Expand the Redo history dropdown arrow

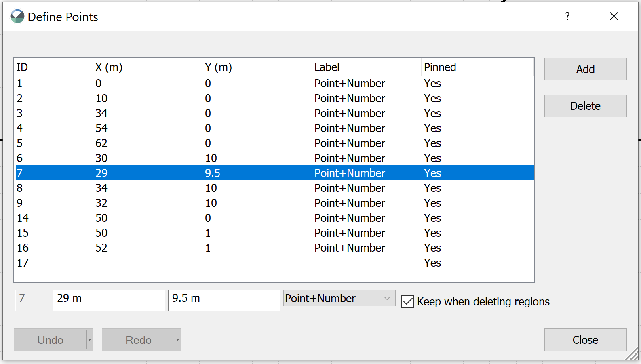click(x=178, y=340)
